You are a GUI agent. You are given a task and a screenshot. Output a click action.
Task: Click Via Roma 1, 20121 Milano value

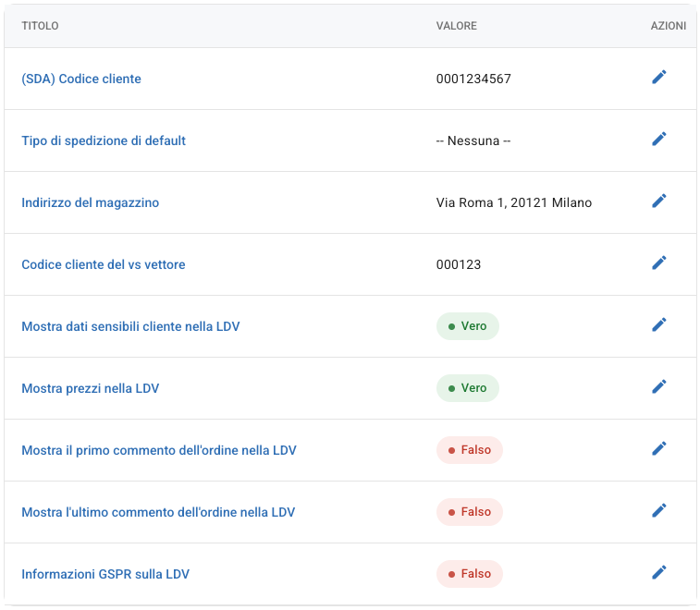point(514,203)
